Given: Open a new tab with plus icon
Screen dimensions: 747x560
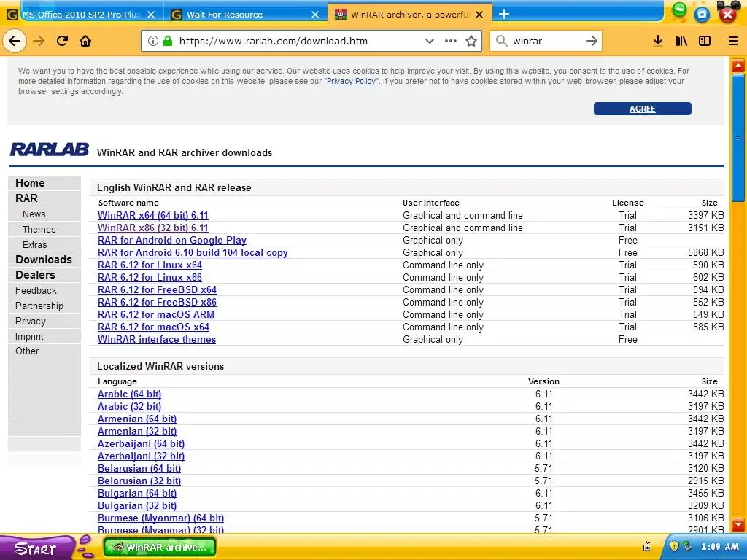Looking at the screenshot, I should [x=504, y=15].
